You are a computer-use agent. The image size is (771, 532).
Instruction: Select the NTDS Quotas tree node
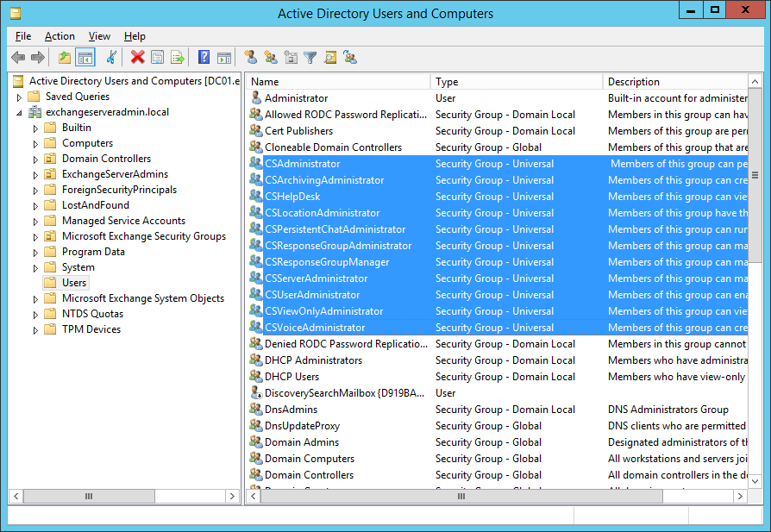[x=92, y=314]
